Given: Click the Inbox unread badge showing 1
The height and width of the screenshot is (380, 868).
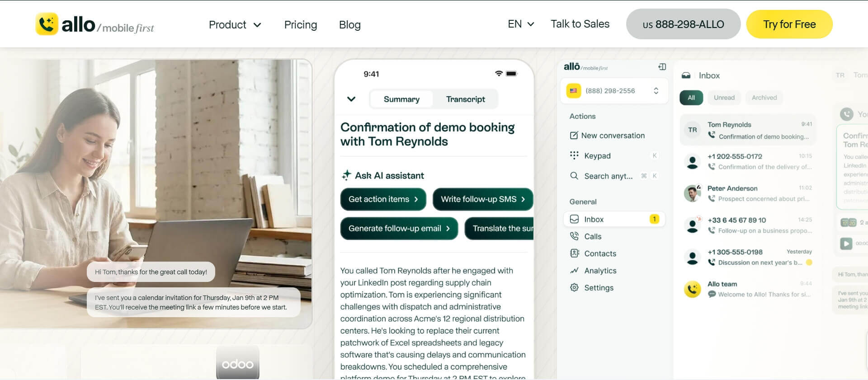Looking at the screenshot, I should pos(654,219).
